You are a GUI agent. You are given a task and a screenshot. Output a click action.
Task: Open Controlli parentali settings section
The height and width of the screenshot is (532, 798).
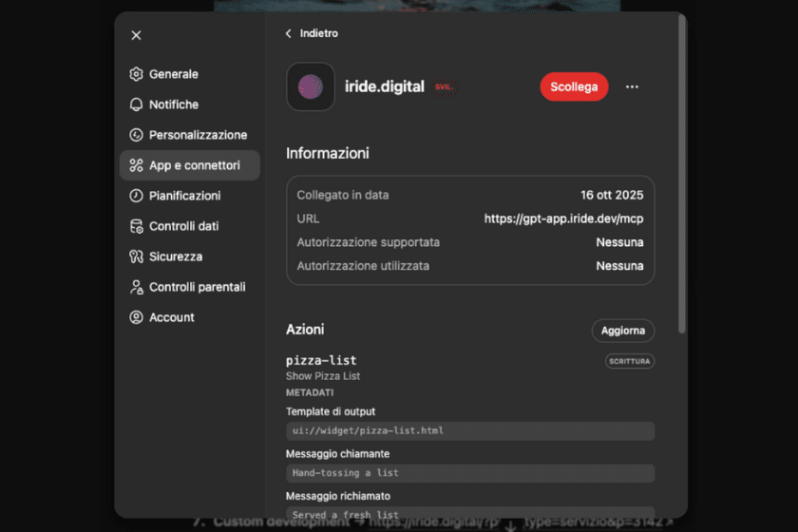(197, 287)
